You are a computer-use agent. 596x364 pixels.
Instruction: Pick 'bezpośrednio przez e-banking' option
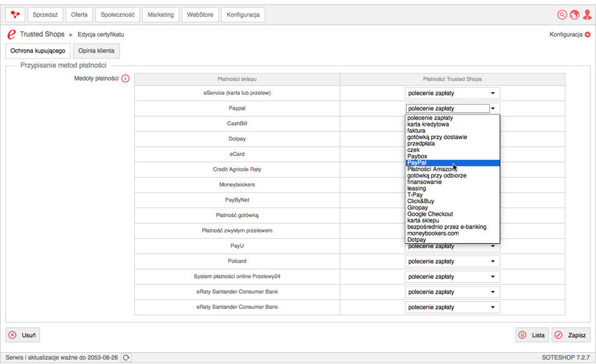pos(452,227)
